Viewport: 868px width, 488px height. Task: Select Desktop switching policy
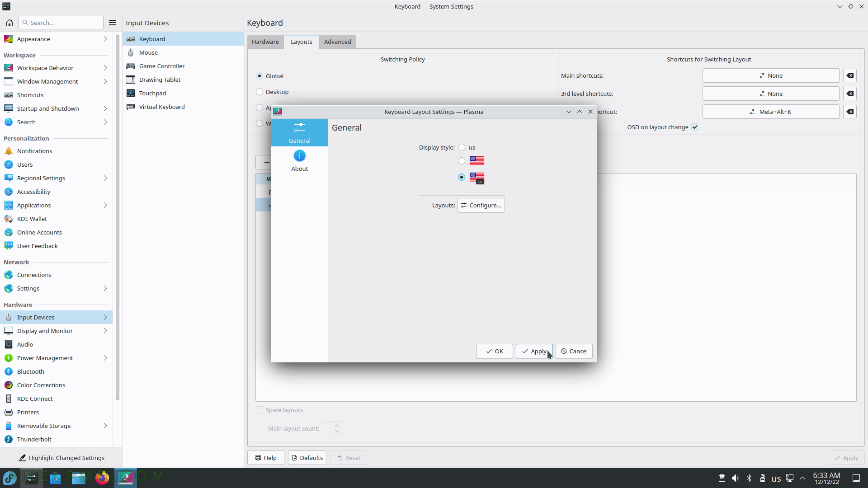point(259,92)
